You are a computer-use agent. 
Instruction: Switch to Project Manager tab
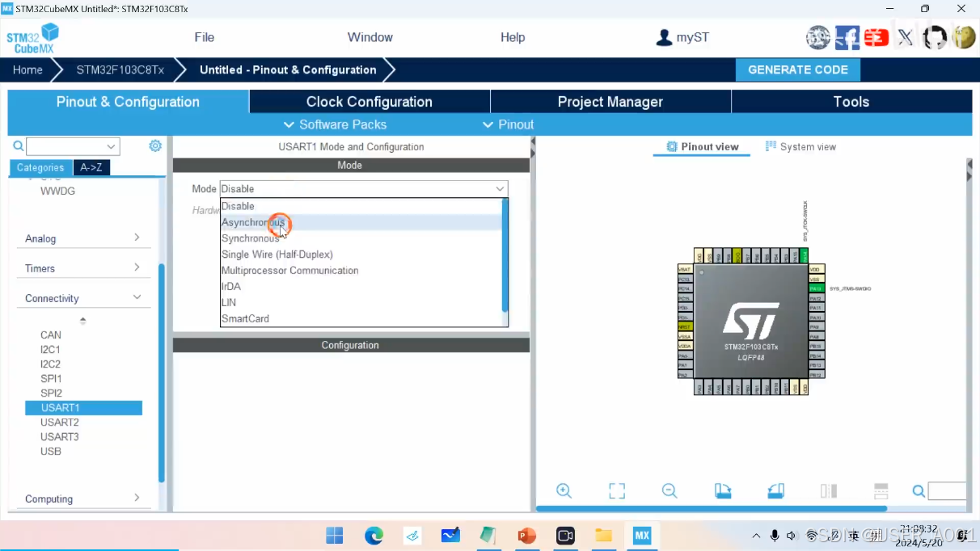tap(610, 102)
